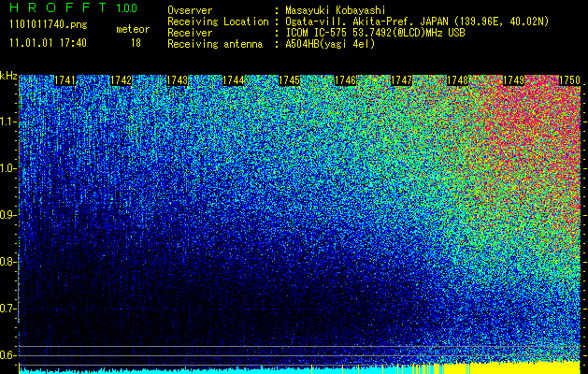The width and height of the screenshot is (588, 374).
Task: Click the 0.7 frequency axis label
Action: point(8,309)
